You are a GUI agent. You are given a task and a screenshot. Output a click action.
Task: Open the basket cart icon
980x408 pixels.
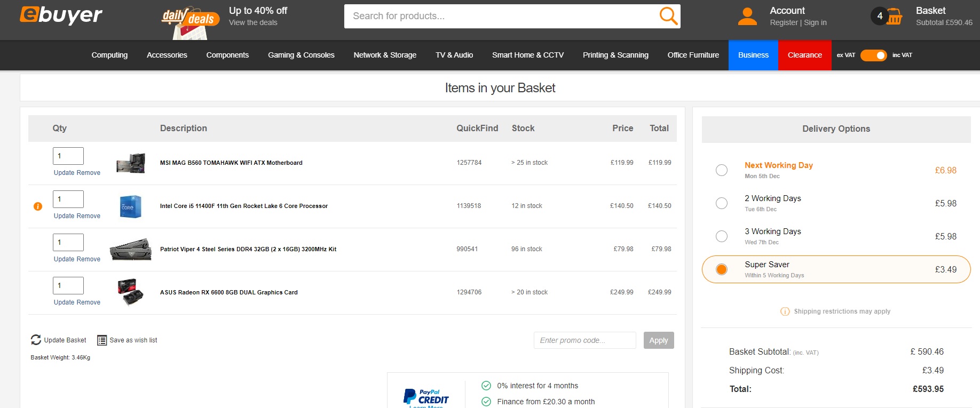(x=895, y=17)
